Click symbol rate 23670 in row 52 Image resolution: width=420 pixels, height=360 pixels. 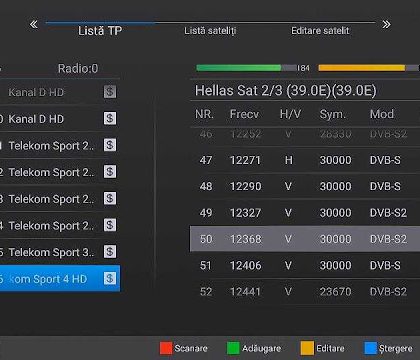point(335,292)
